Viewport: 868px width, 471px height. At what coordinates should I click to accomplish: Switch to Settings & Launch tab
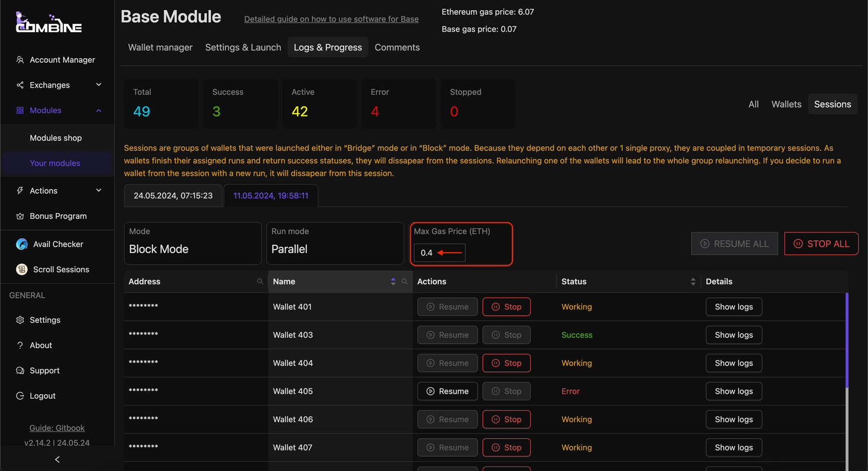243,47
